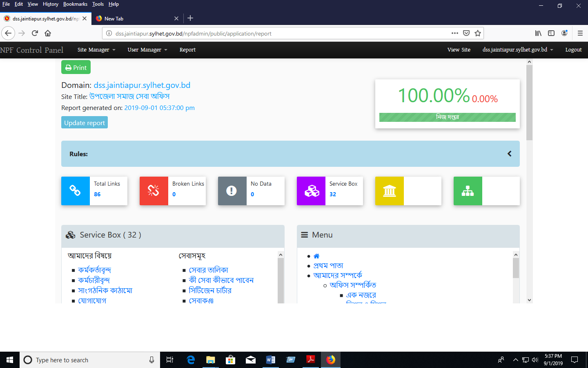Image resolution: width=588 pixels, height=368 pixels.
Task: Reload the current page
Action: point(35,33)
